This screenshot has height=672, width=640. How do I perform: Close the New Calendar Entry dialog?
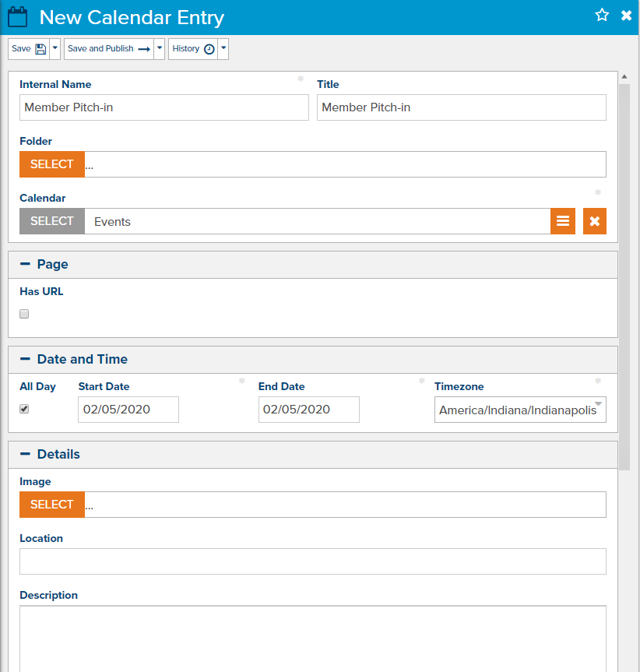click(626, 16)
